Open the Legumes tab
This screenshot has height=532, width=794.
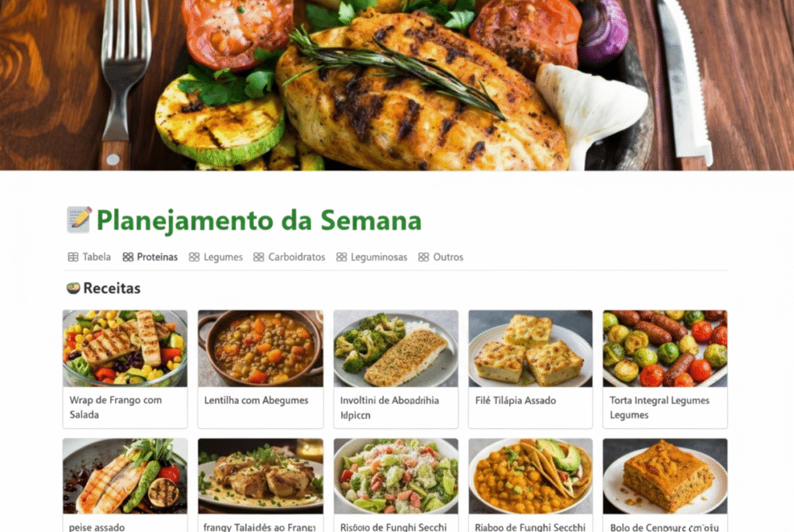tap(216, 257)
